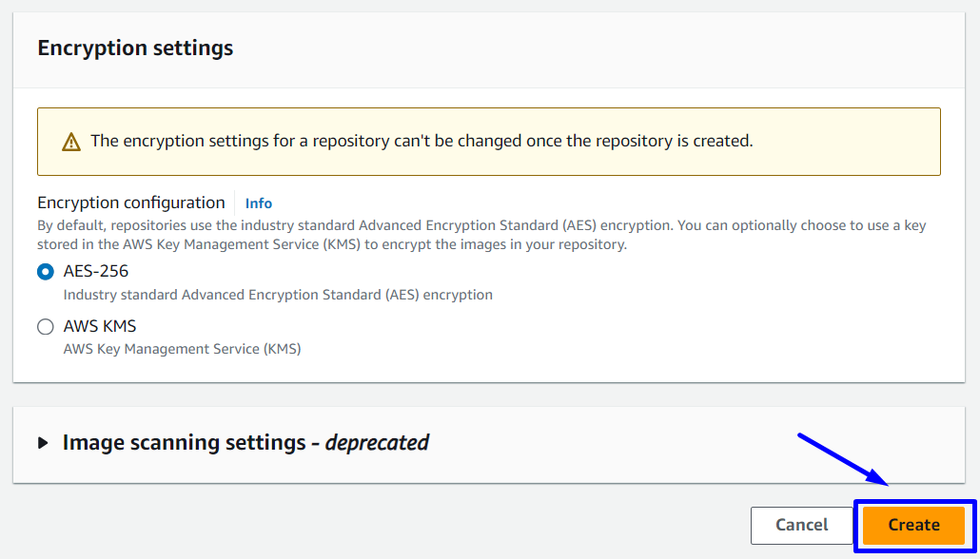Open the Info link beside Encryption configuration
Image resolution: width=980 pixels, height=559 pixels.
coord(258,203)
